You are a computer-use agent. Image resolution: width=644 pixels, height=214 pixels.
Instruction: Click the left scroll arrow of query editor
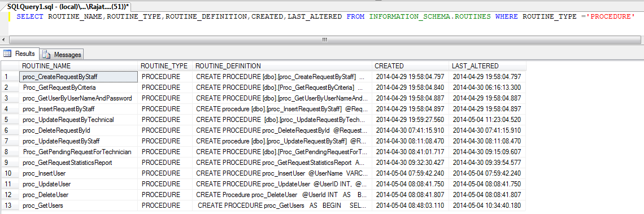pyautogui.click(x=4, y=40)
